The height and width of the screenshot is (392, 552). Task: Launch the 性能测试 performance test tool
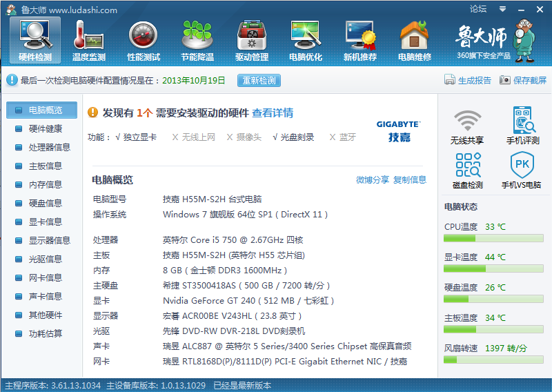144,40
